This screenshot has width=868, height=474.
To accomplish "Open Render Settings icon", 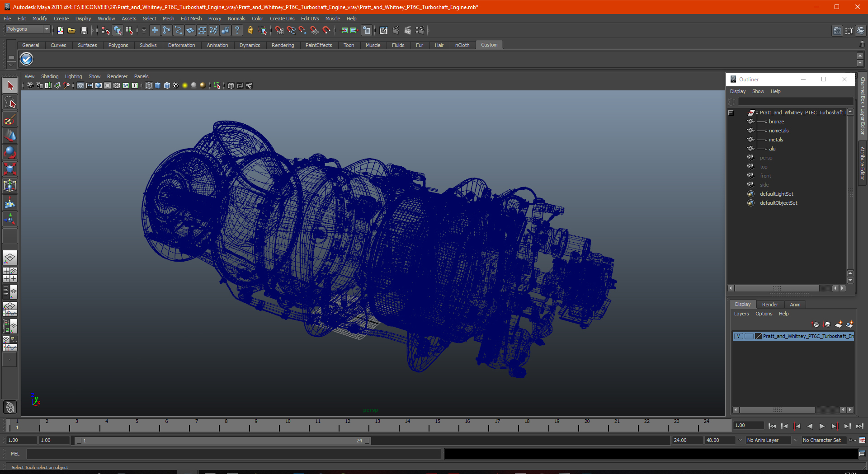I will (x=420, y=30).
